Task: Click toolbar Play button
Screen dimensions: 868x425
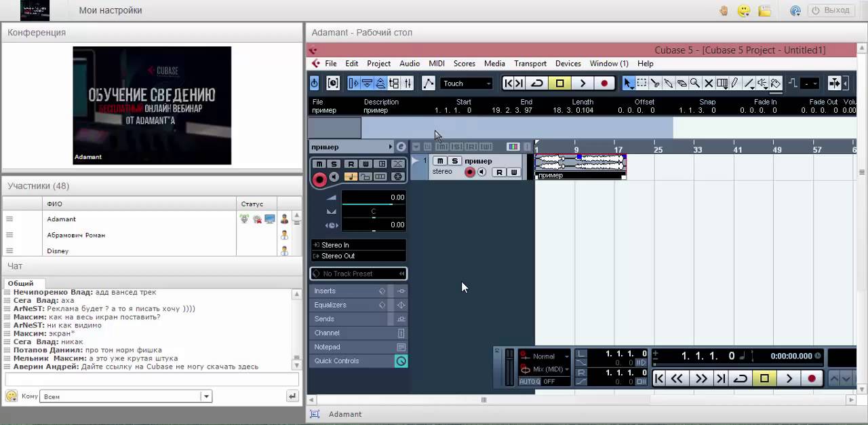Action: point(582,83)
